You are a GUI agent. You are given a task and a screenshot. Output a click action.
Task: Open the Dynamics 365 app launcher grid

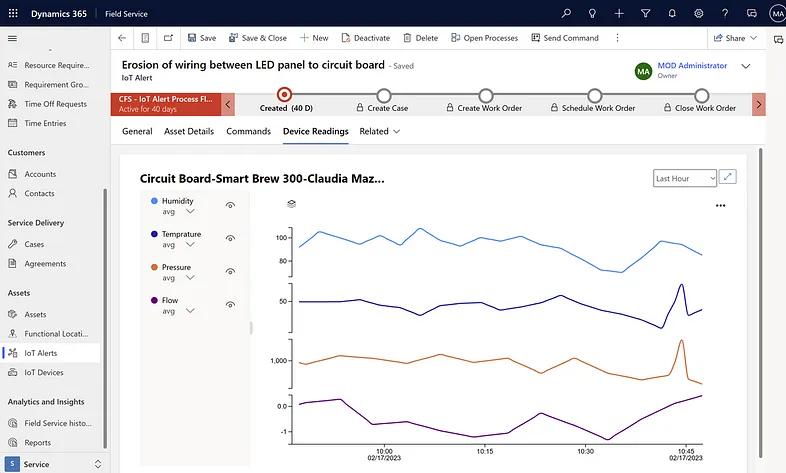coord(13,13)
